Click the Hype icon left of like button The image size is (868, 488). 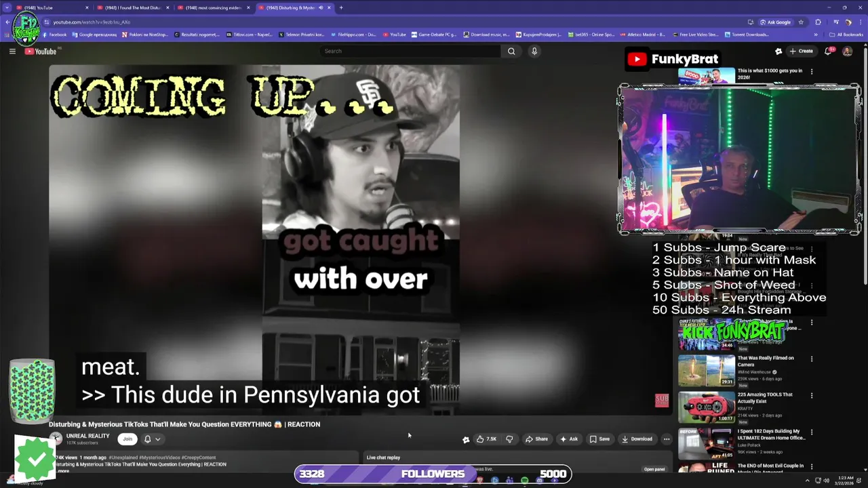click(466, 439)
